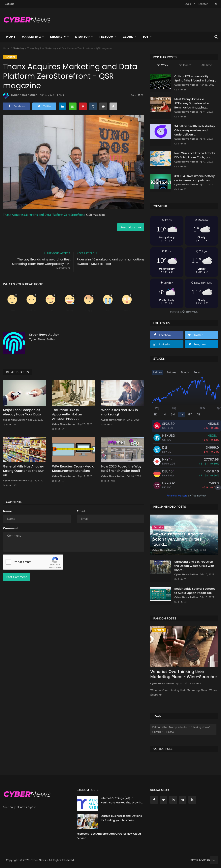
Task: Set stock chart range to 5Y
Action: click(x=190, y=414)
